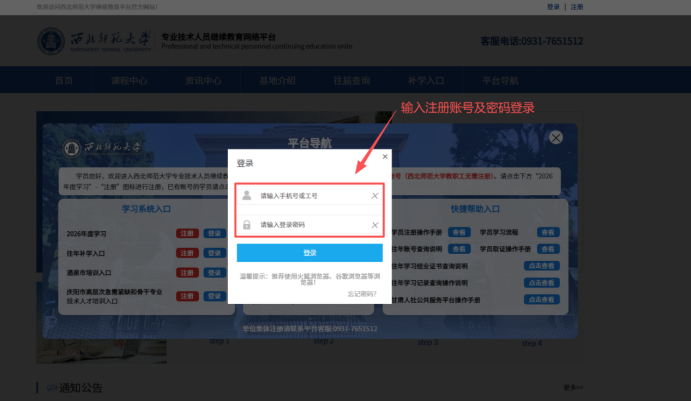This screenshot has width=691, height=402.
Task: Click the 登录 dialog title text
Action: (245, 164)
